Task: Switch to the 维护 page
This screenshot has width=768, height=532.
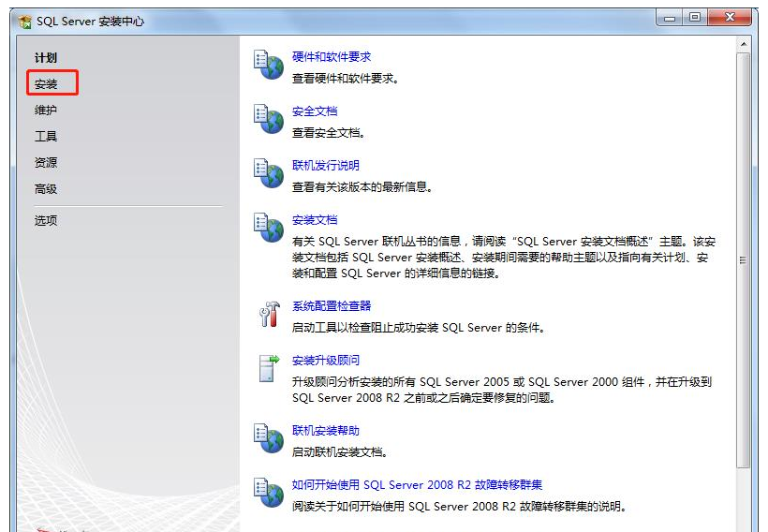Action: tap(46, 111)
